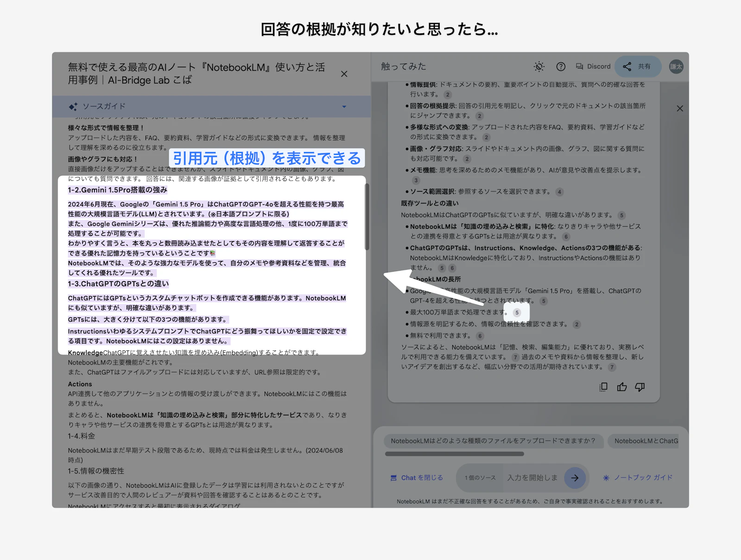Open citation 6 after 用途が異なります
Image resolution: width=741 pixels, height=560 pixels.
click(x=566, y=236)
